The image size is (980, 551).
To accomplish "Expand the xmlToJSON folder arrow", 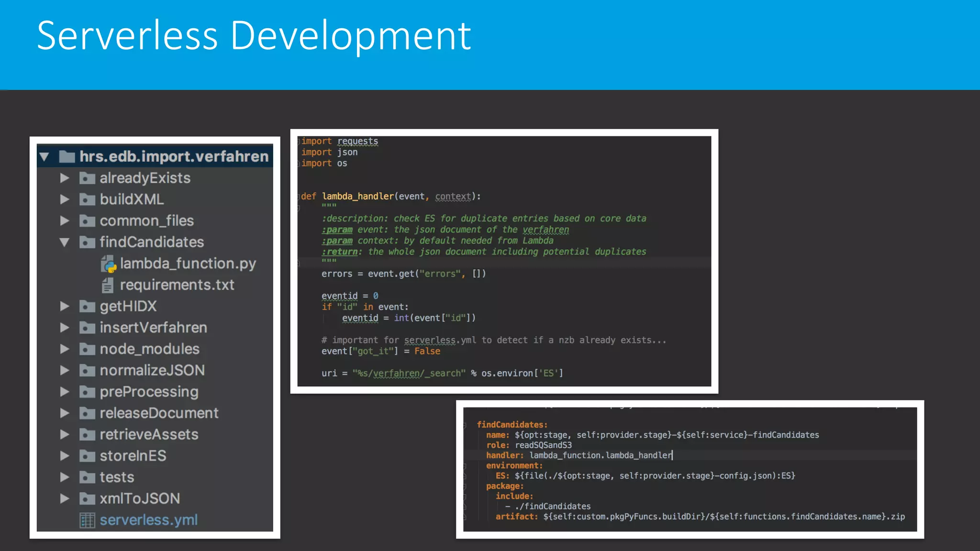I will pyautogui.click(x=65, y=498).
